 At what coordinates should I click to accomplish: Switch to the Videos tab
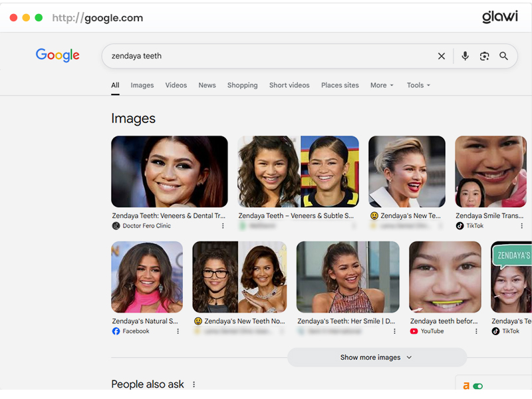176,85
